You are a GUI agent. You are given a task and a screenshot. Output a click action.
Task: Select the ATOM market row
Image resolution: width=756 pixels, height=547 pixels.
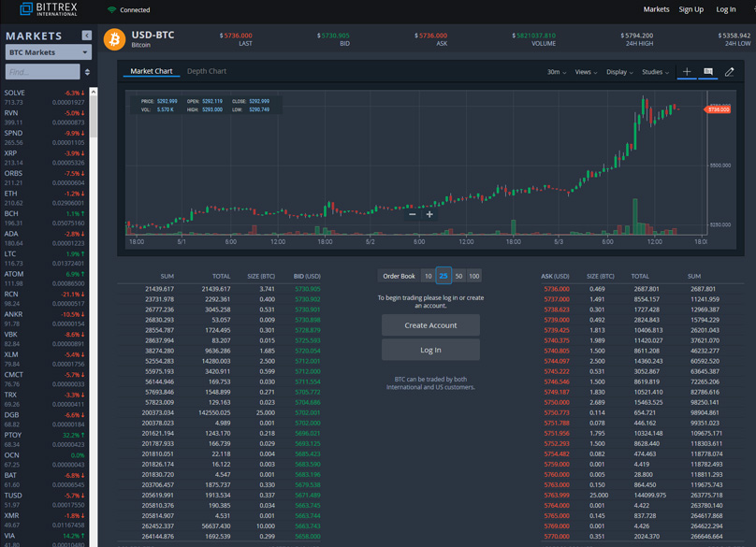[44, 279]
